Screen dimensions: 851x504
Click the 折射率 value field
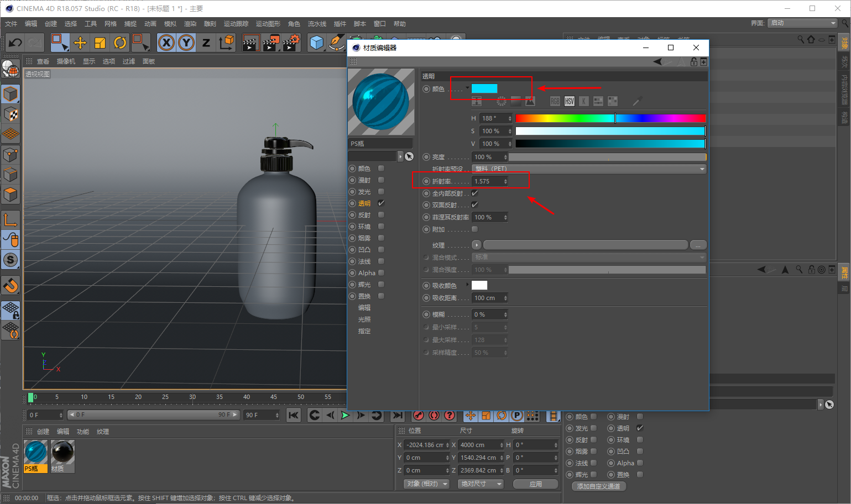click(x=490, y=181)
